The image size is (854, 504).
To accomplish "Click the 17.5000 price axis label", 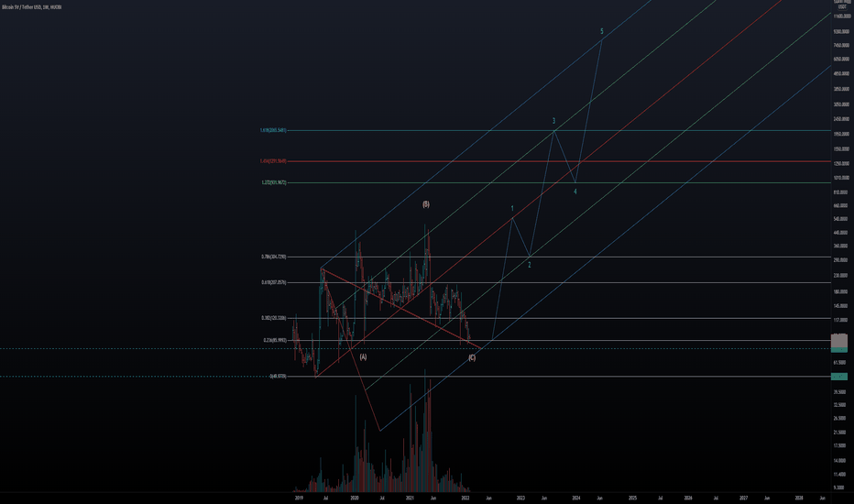I will coord(840,445).
